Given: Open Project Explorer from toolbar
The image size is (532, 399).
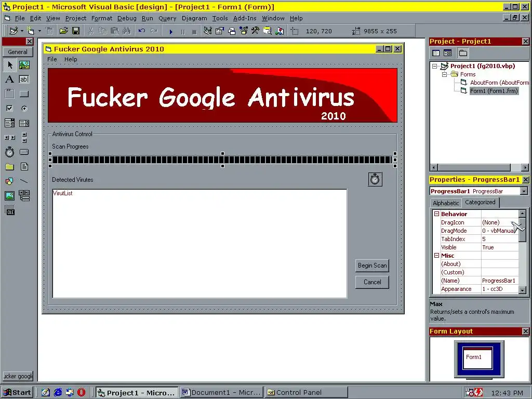Looking at the screenshot, I should point(208,31).
